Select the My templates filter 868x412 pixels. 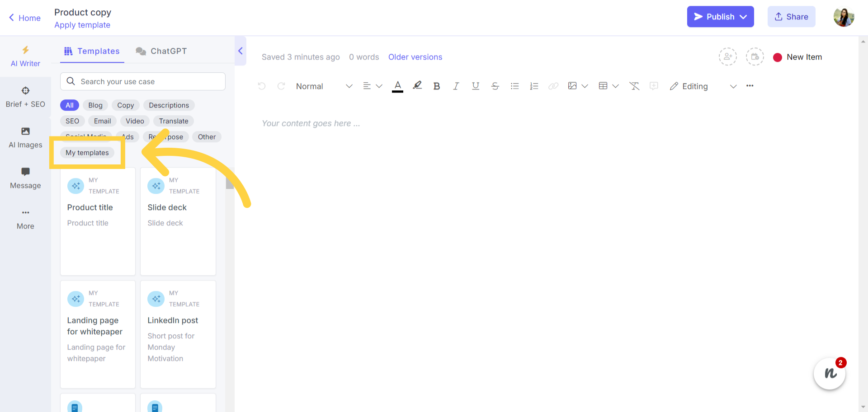(x=87, y=153)
